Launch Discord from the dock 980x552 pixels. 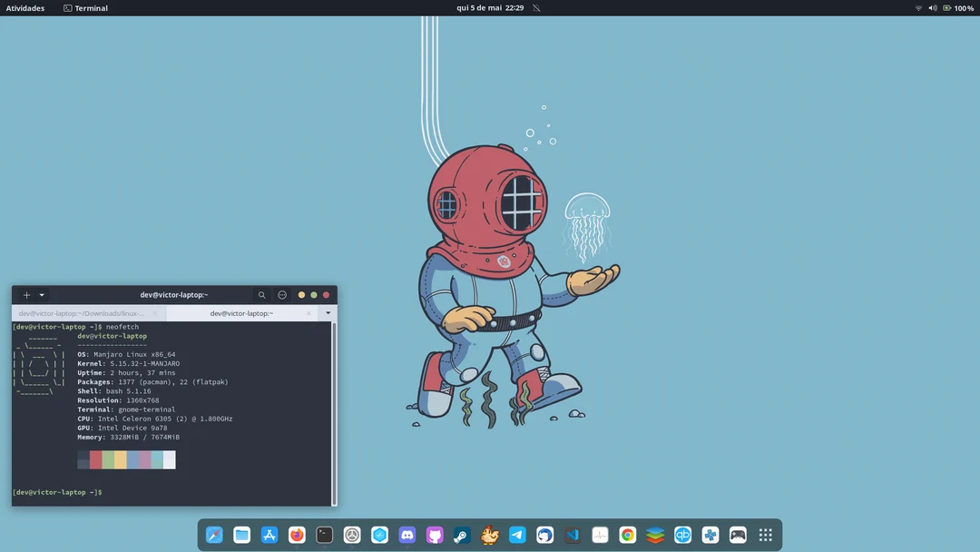407,535
